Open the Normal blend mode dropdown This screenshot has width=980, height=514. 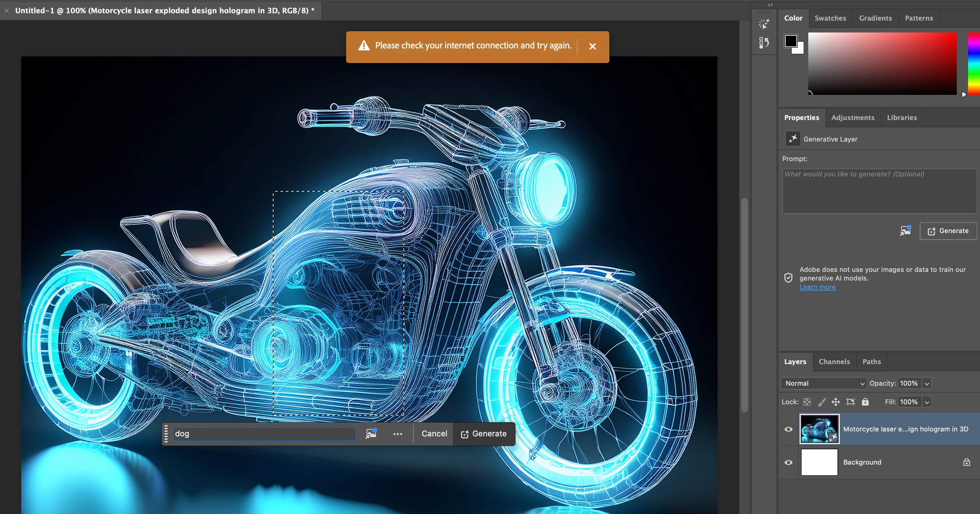tap(824, 383)
